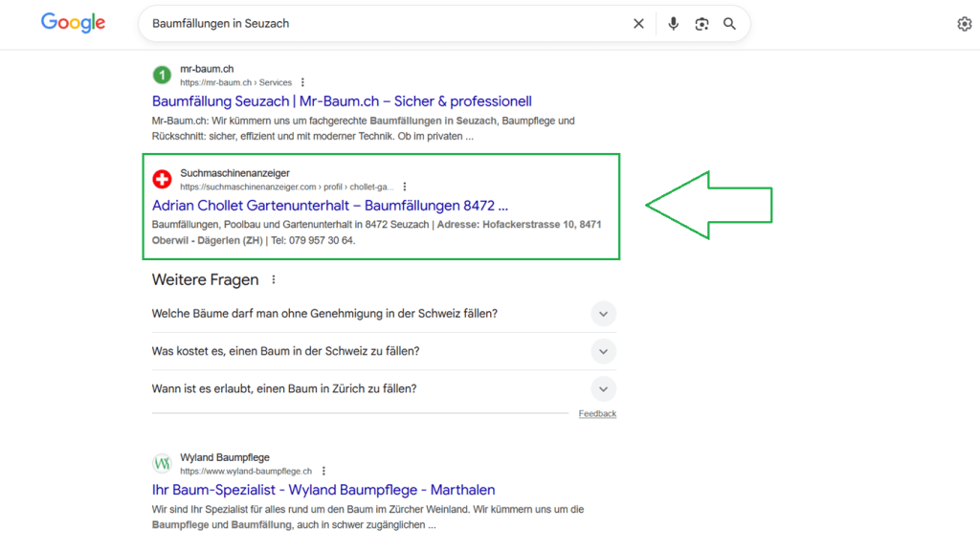Screen dimensions: 980x551
Task: Open Google Lens image search
Action: pyautogui.click(x=702, y=24)
